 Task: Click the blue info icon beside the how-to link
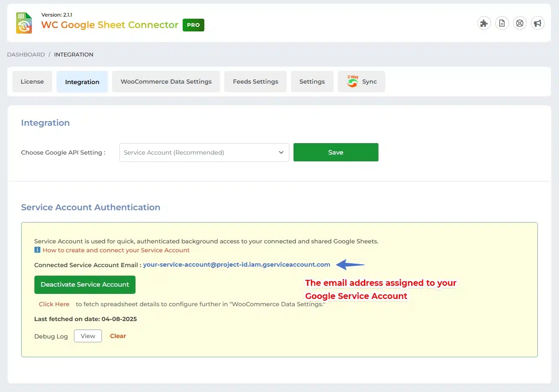point(37,250)
